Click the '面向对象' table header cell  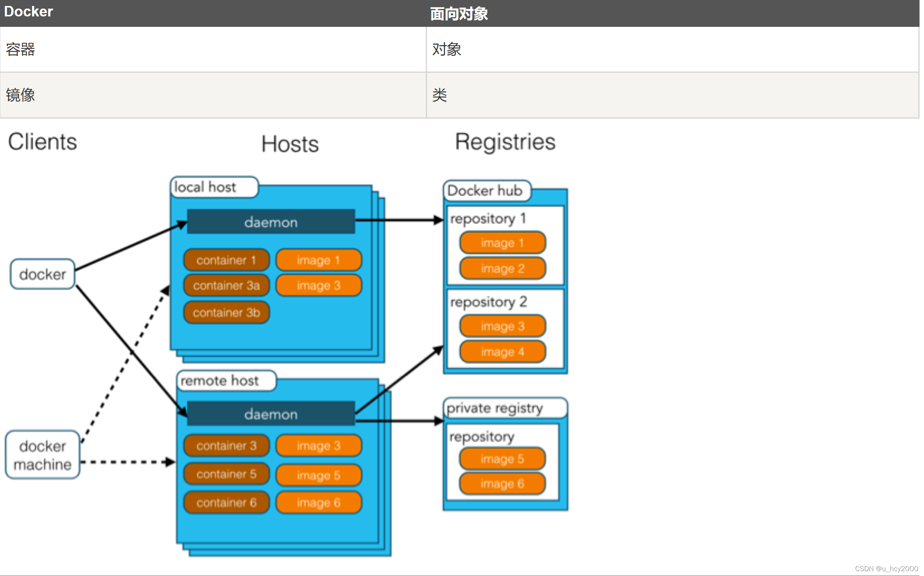[x=673, y=13]
